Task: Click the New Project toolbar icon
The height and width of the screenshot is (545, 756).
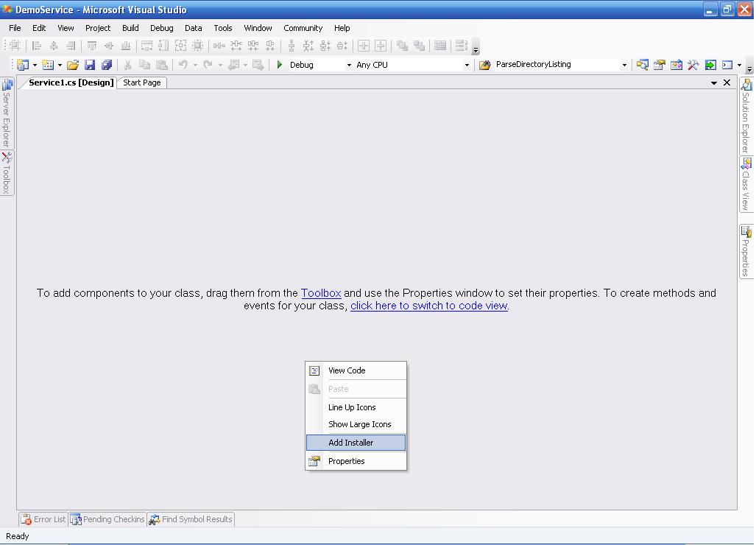Action: (23, 65)
